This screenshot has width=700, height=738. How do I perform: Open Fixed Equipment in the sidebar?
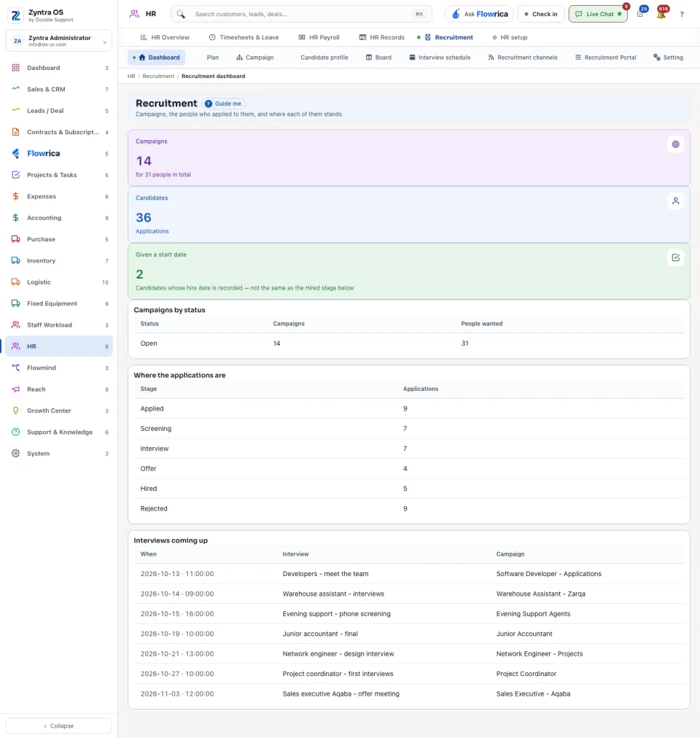point(59,303)
